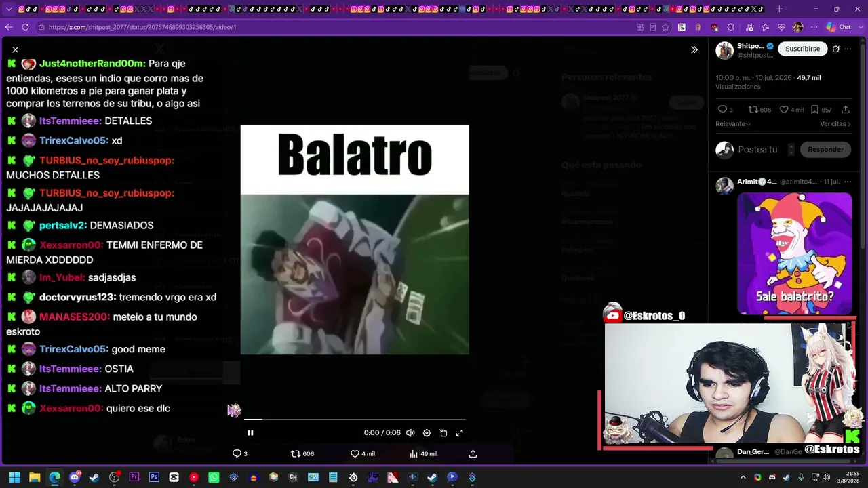Mute the video with the volume icon
868x488 pixels.
pyautogui.click(x=410, y=433)
